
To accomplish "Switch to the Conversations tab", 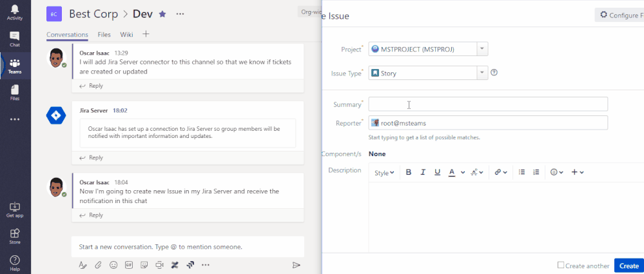I will [x=67, y=35].
